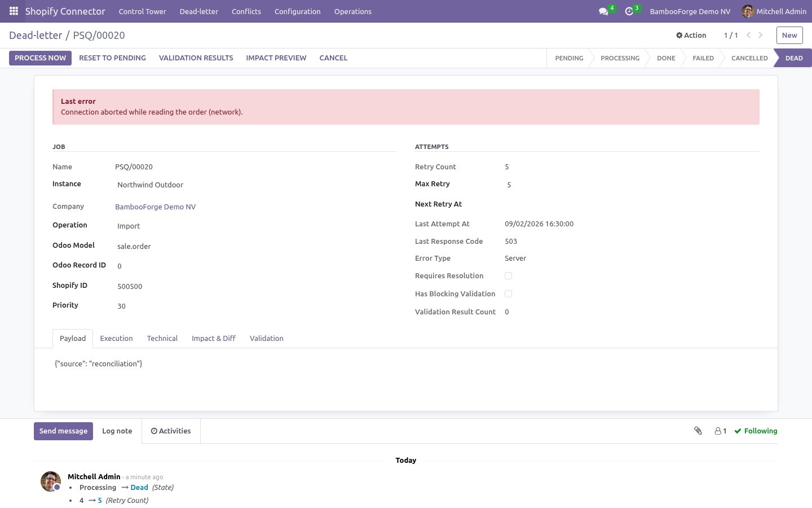Switch to the Execution tab
812x508 pixels.
[x=117, y=339]
